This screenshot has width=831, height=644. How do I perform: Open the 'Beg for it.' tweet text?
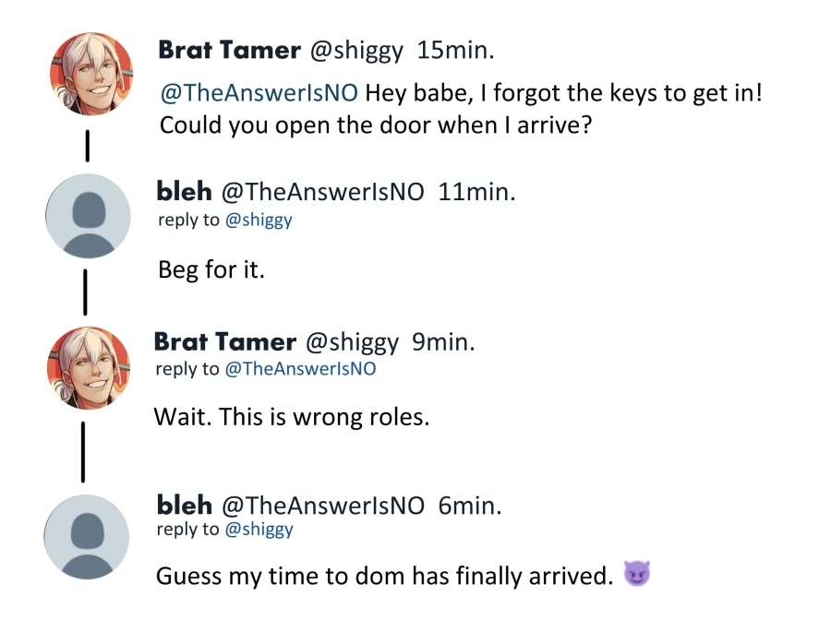click(211, 270)
